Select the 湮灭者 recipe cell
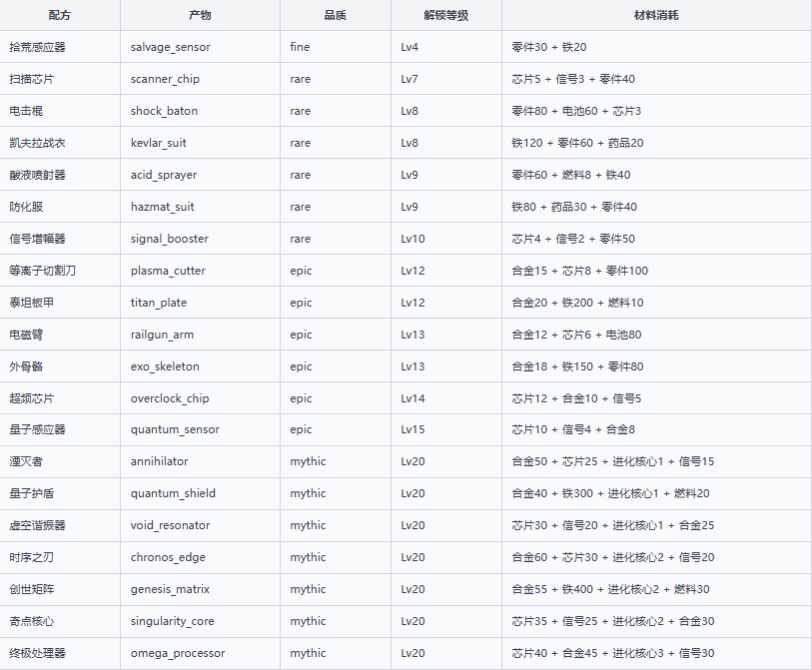Image resolution: width=812 pixels, height=670 pixels. coord(60,461)
